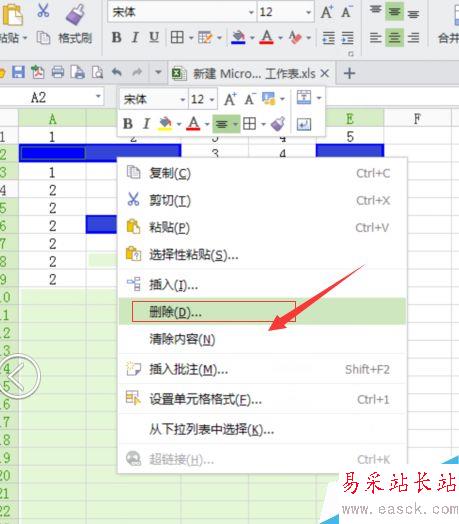
Task: Click mini toolbar yellow fill color swatch
Action: tap(165, 124)
